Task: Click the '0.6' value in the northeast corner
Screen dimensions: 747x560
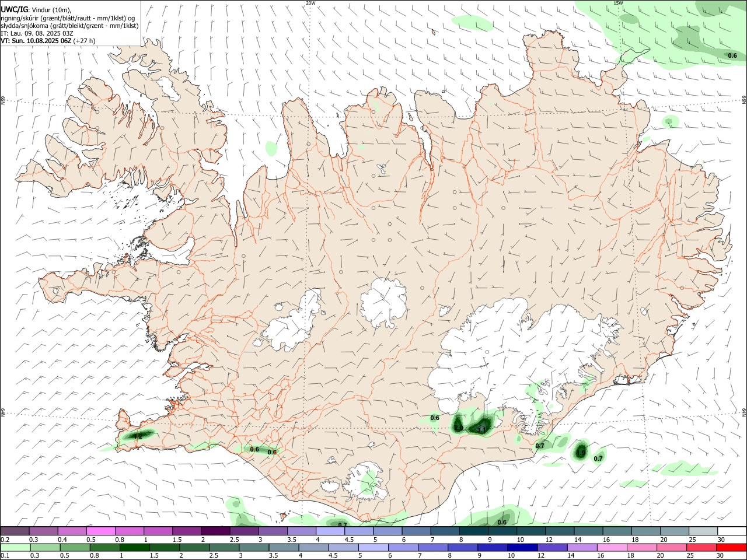Action: pos(732,55)
